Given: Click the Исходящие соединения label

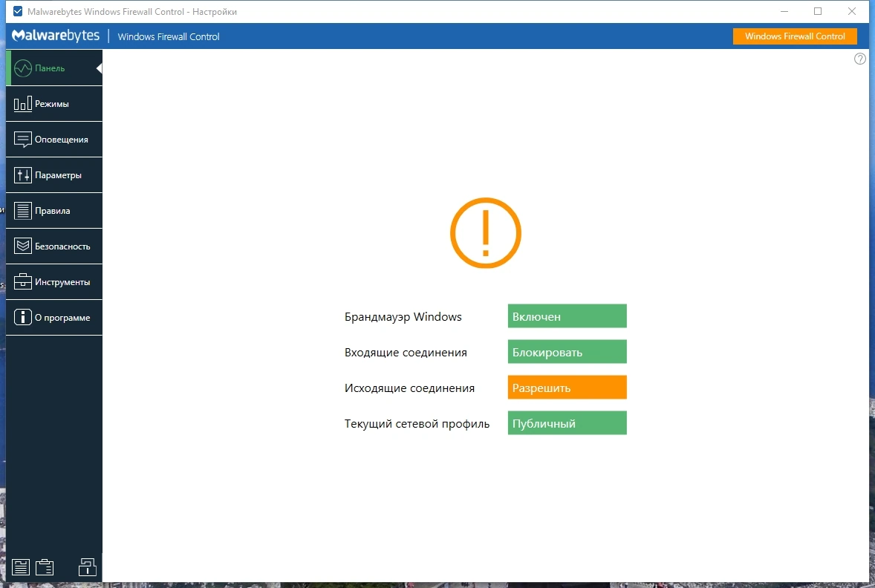Looking at the screenshot, I should 409,388.
